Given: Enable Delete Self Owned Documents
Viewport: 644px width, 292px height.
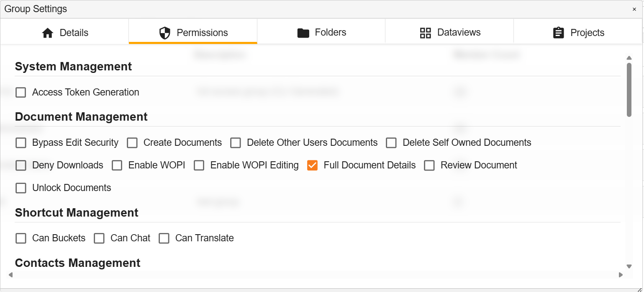Looking at the screenshot, I should point(391,142).
